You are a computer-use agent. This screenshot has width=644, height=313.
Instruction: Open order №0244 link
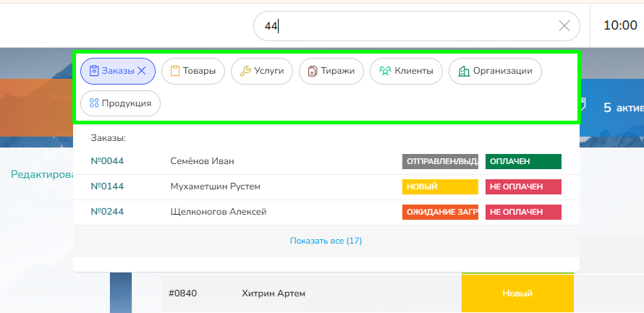click(107, 212)
